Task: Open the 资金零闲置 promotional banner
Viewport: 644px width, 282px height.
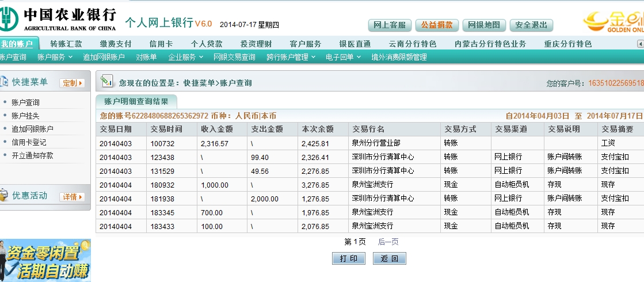Action: pyautogui.click(x=45, y=260)
